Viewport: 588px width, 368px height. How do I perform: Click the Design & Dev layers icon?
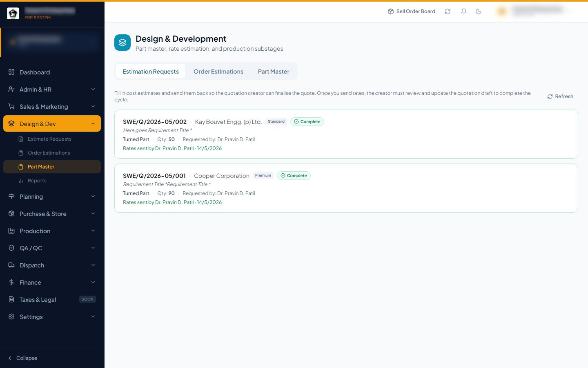click(x=11, y=124)
